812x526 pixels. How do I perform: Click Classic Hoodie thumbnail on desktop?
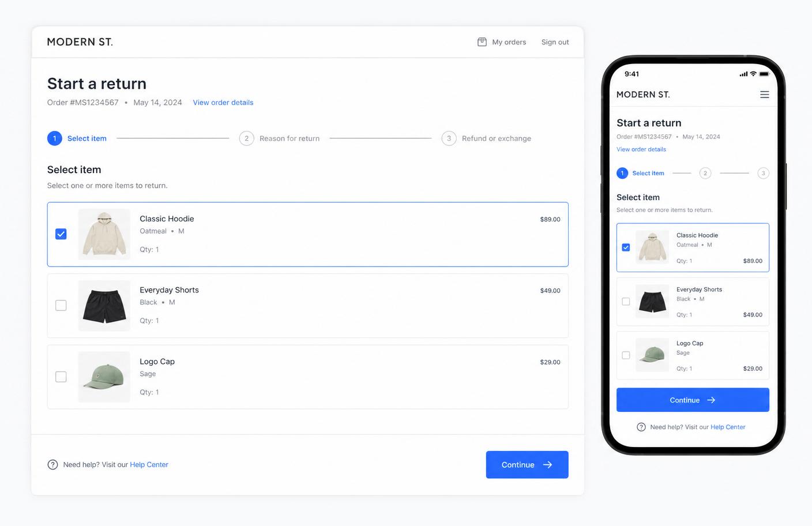[104, 234]
